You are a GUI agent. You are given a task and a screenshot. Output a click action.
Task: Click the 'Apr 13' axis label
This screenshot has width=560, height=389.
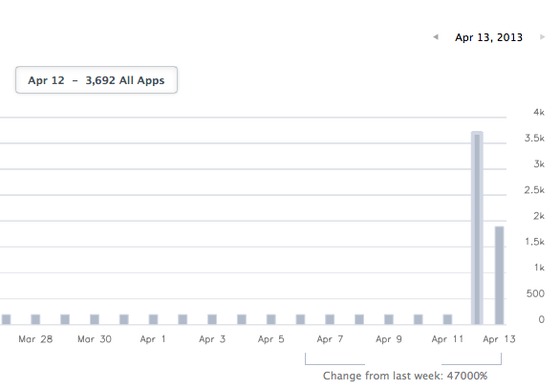coord(499,339)
